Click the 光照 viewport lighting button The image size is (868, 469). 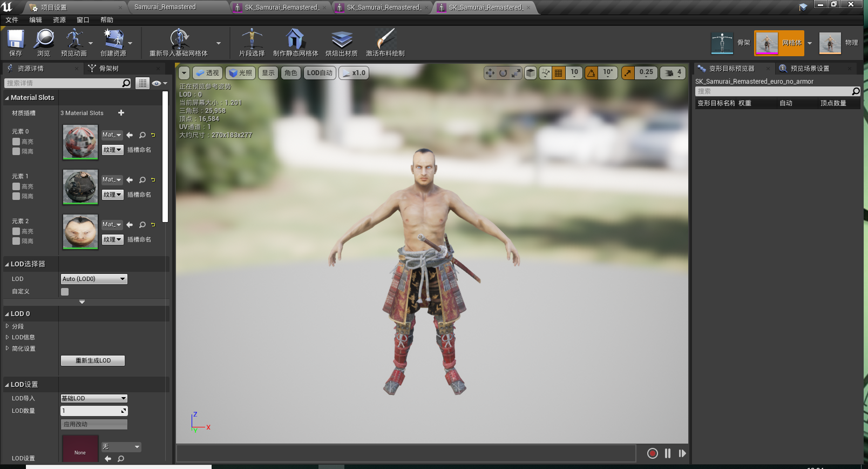240,73
